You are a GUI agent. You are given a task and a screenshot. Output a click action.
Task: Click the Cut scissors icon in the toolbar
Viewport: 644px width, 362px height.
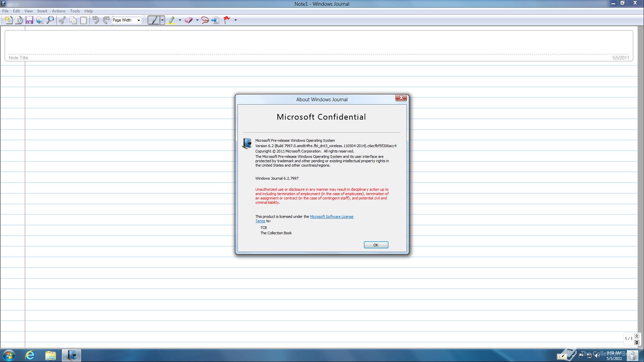[62, 20]
